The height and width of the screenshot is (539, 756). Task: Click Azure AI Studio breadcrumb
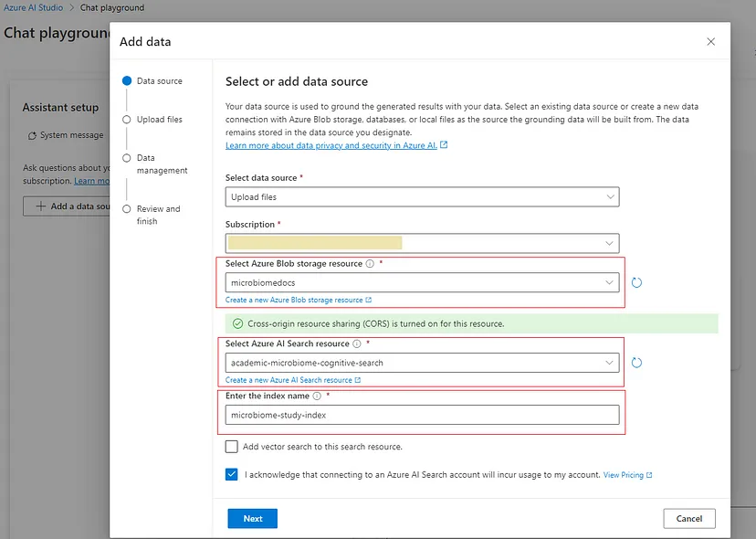[x=33, y=7]
